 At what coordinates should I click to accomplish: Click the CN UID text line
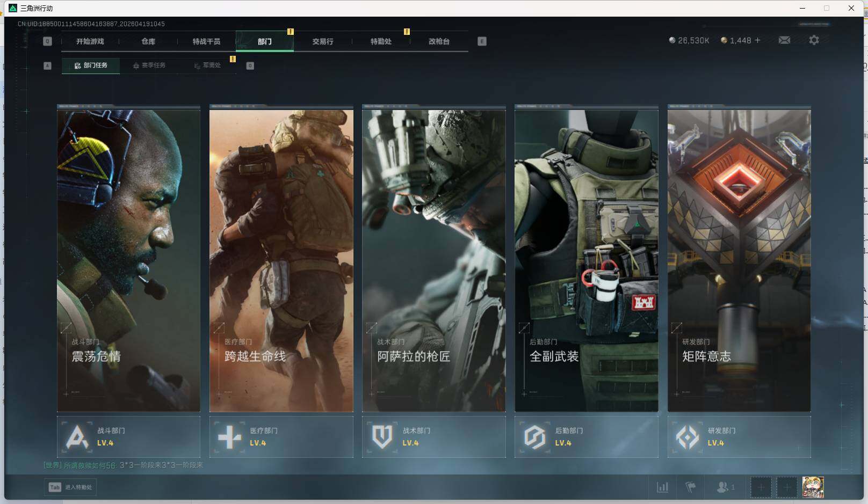91,24
